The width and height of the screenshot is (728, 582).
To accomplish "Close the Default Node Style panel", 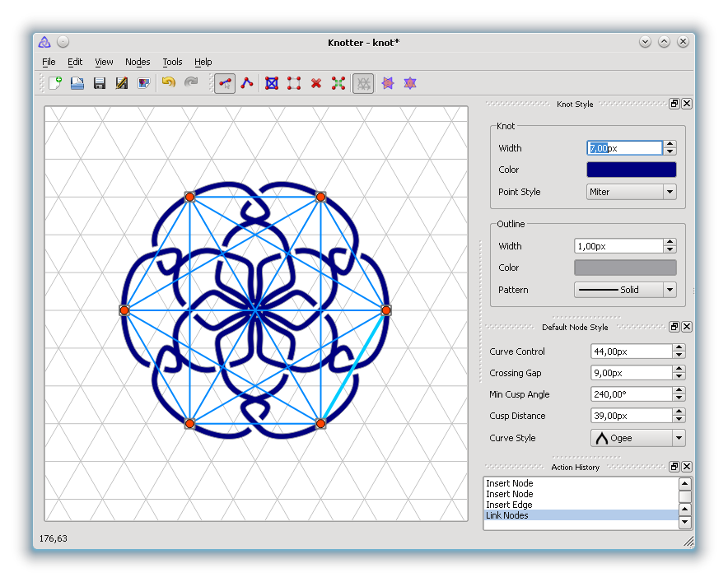I will (x=687, y=327).
